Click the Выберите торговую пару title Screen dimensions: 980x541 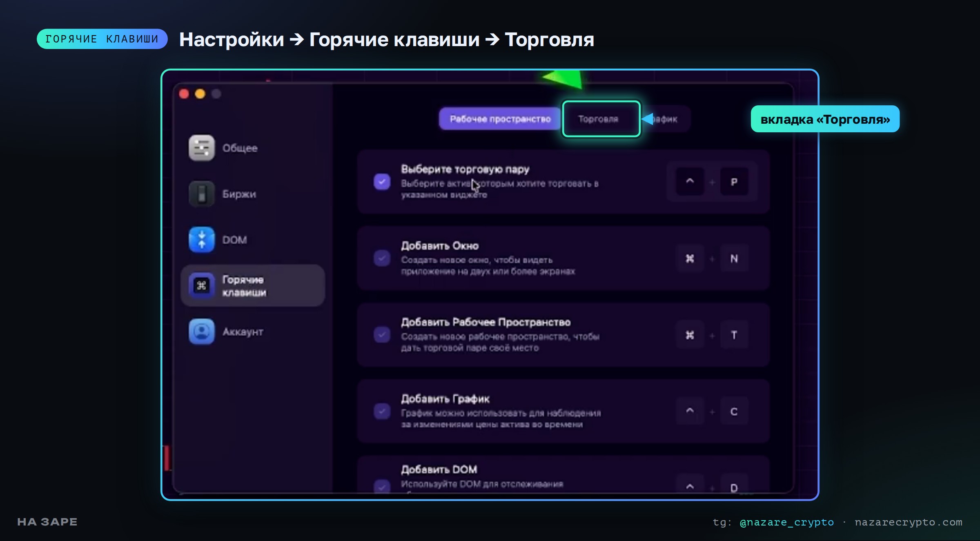click(465, 169)
